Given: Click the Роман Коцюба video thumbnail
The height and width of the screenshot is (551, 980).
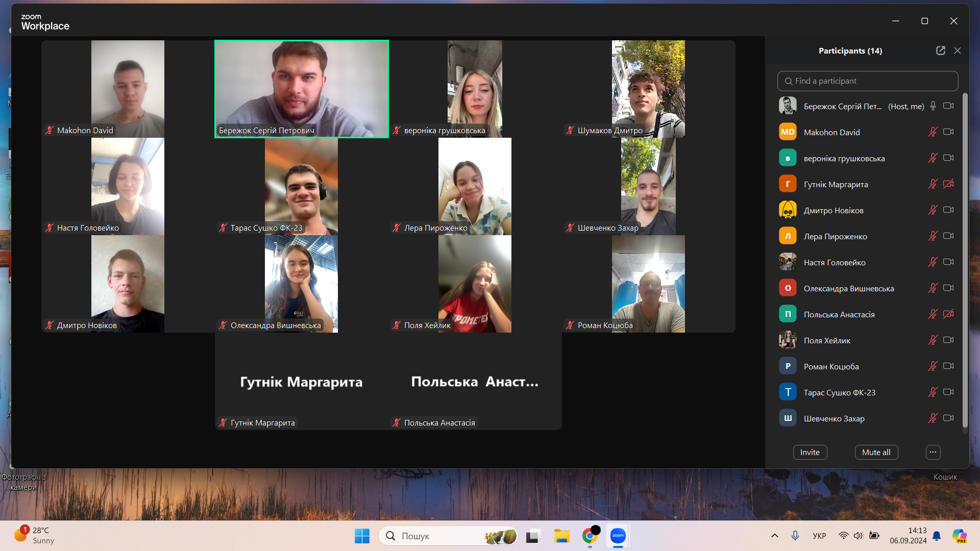Looking at the screenshot, I should [x=648, y=284].
